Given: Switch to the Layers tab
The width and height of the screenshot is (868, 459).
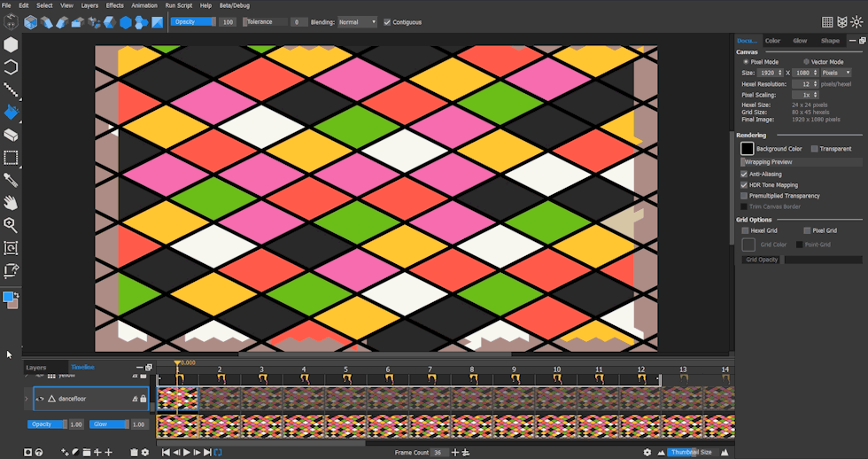Looking at the screenshot, I should coord(36,367).
